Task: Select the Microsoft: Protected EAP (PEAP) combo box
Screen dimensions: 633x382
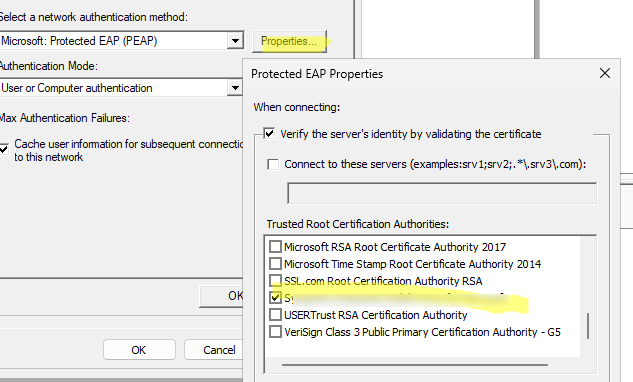Action: (x=121, y=41)
